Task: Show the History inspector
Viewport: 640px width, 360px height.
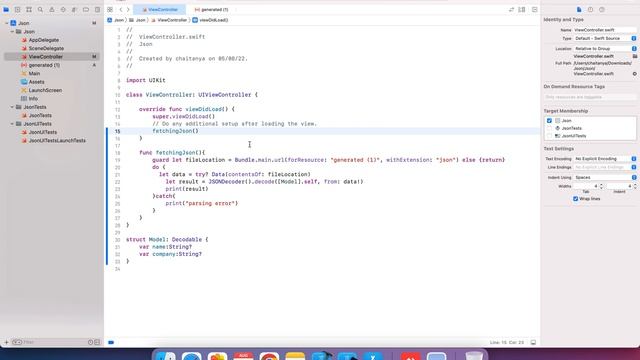Action: [591, 9]
